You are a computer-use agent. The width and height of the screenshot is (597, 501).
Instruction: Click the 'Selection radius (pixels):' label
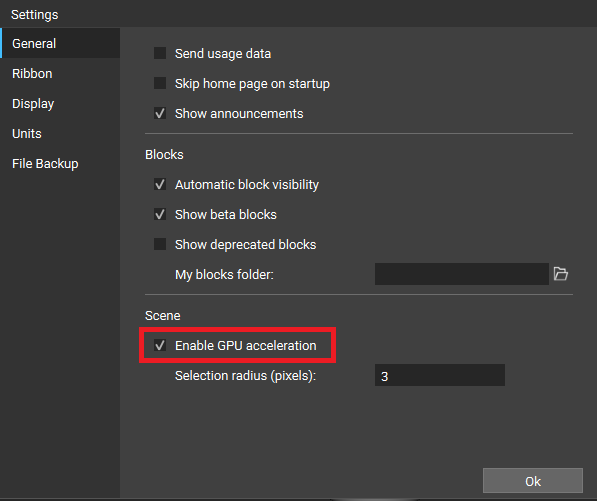tap(246, 376)
